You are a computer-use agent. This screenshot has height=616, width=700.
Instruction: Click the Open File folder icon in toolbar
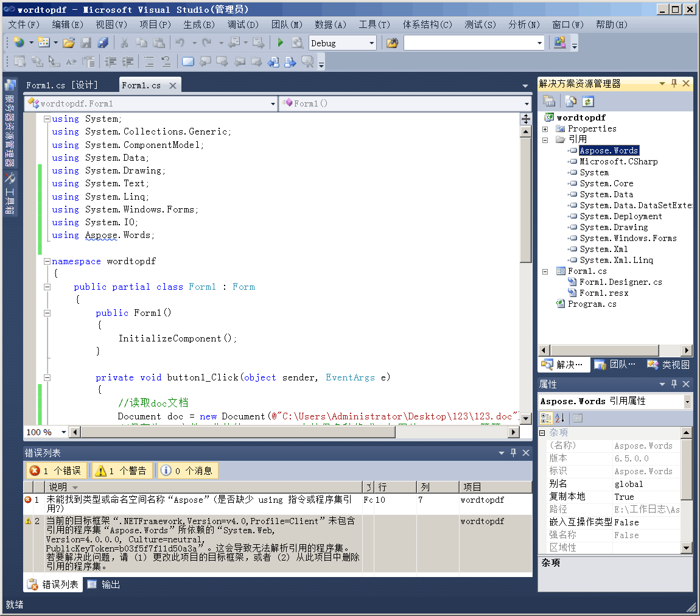(x=68, y=43)
